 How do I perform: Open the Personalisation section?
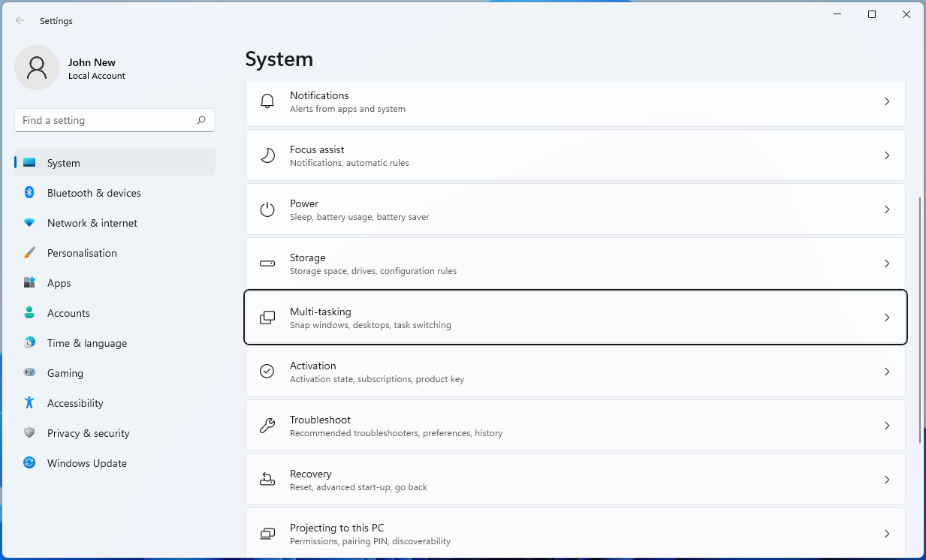[x=82, y=253]
